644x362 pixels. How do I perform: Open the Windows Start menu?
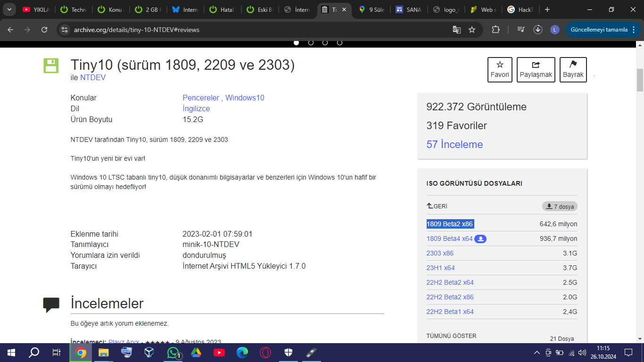[11, 353]
